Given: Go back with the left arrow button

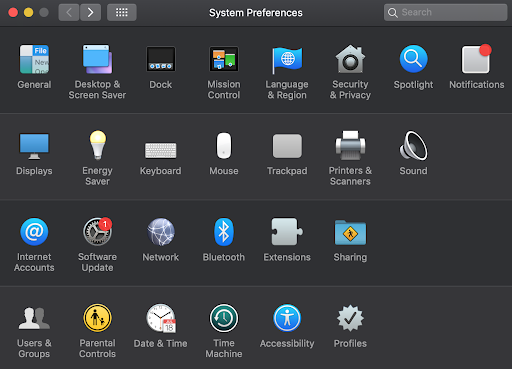Looking at the screenshot, I should (x=69, y=13).
